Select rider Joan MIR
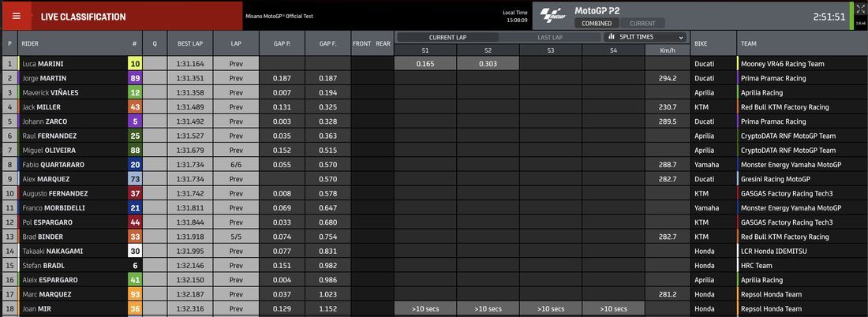 [x=37, y=308]
